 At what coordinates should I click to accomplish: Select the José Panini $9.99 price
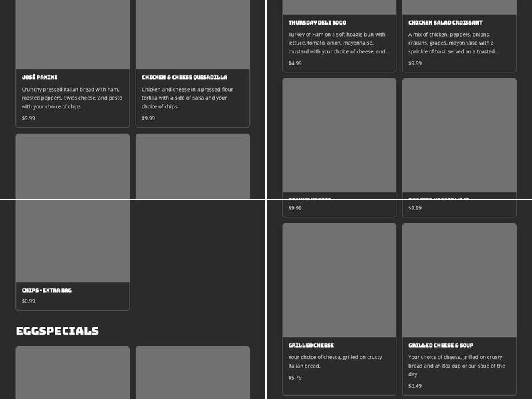(x=29, y=118)
